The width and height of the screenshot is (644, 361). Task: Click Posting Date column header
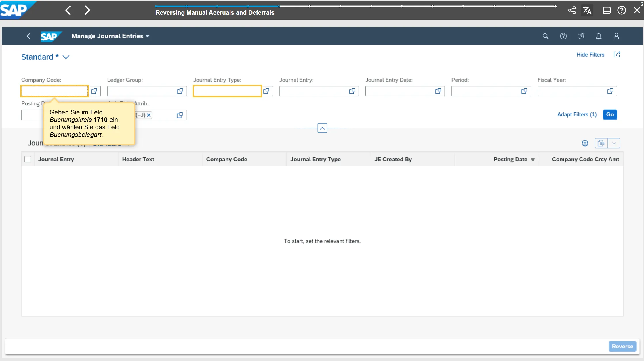(510, 159)
